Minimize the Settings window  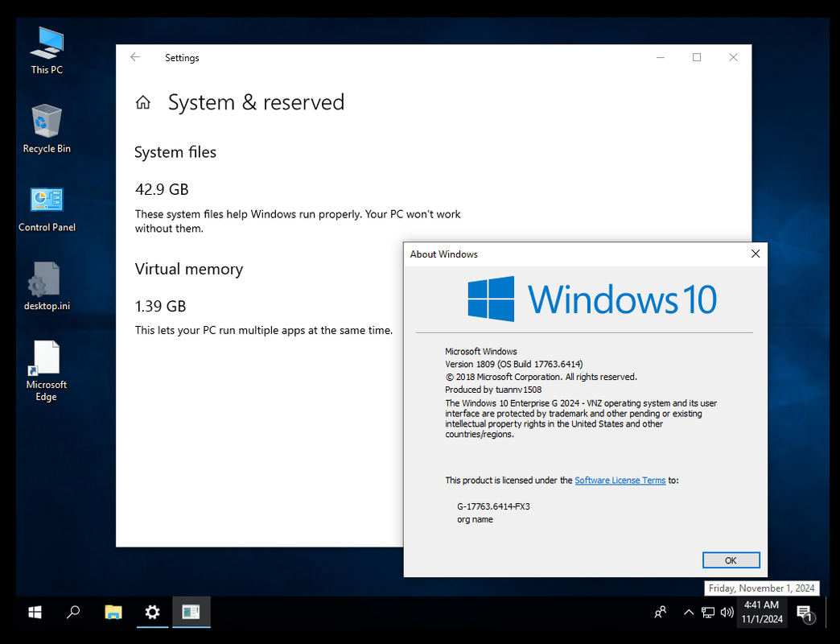click(x=660, y=57)
